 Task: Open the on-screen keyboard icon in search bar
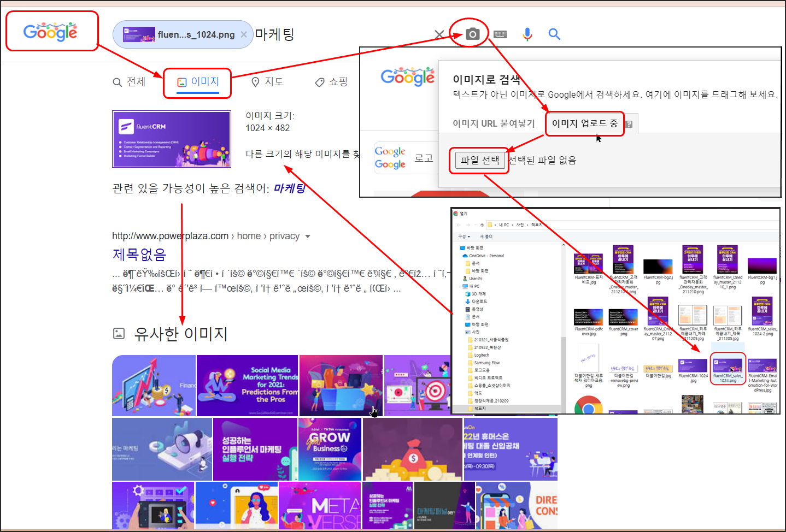500,34
